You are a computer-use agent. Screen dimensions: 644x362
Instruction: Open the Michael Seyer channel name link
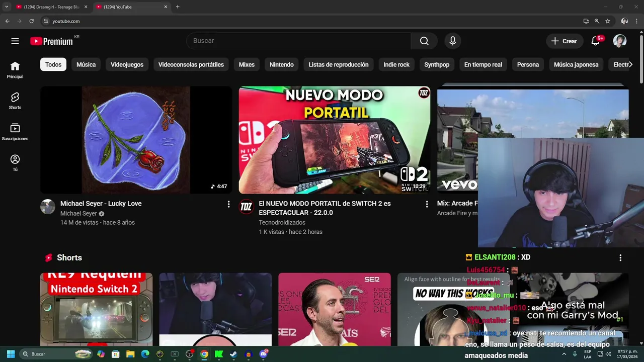78,214
